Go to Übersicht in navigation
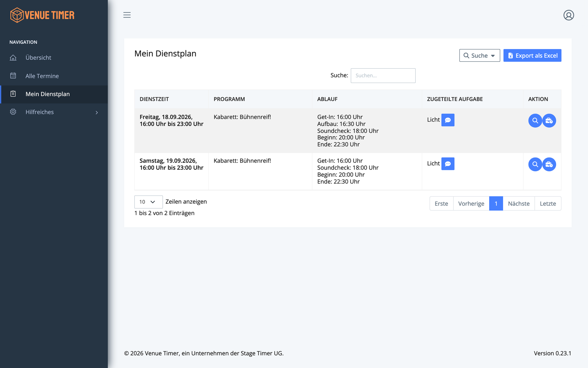The width and height of the screenshot is (588, 368). [x=54, y=58]
